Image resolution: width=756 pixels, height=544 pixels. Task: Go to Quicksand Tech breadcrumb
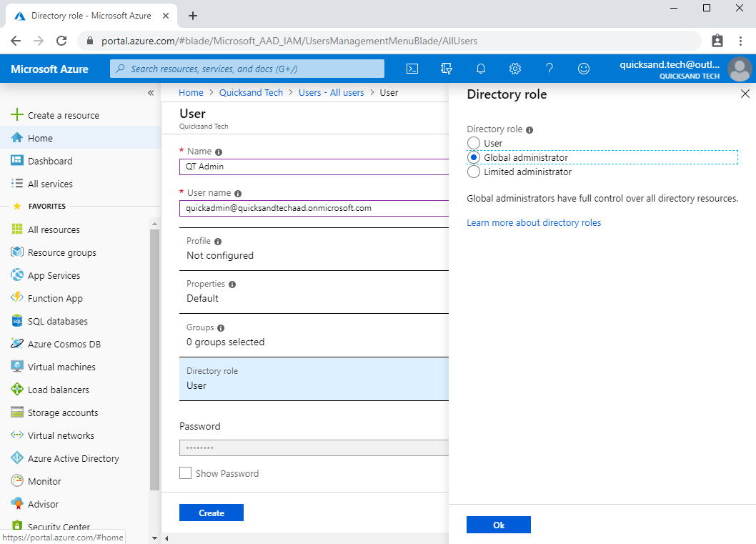tap(252, 93)
